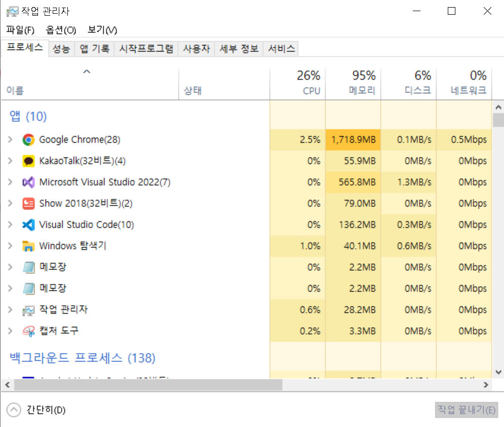
Task: Switch to the 사용자 tab
Action: [197, 49]
